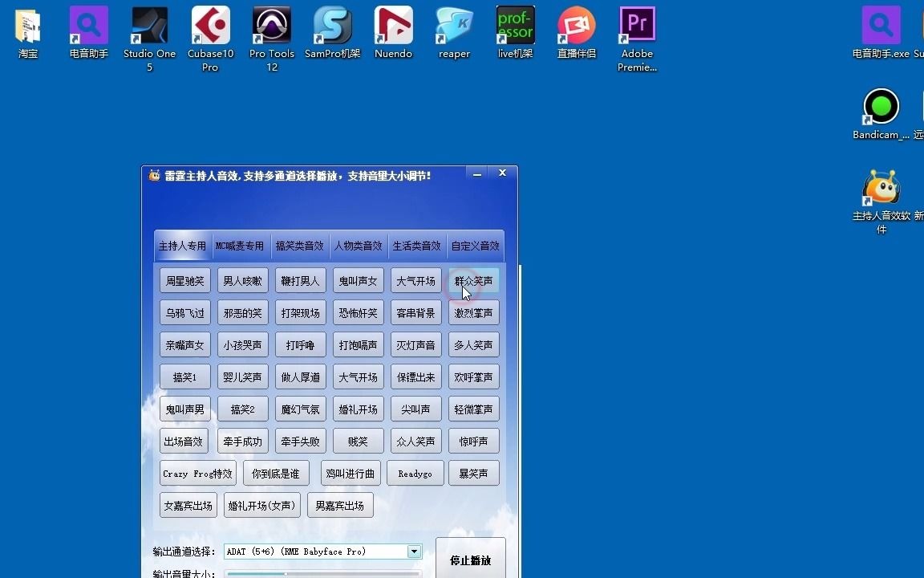
Task: Open the output channel selection dropdown
Action: pyautogui.click(x=414, y=552)
